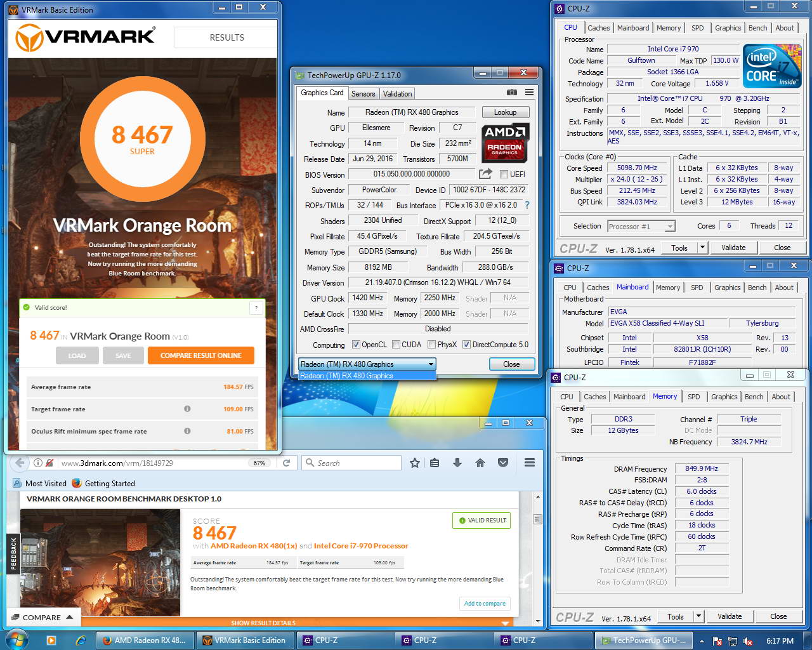The height and width of the screenshot is (650, 812).
Task: Collapse the COMPARE panel arrow
Action: click(69, 617)
